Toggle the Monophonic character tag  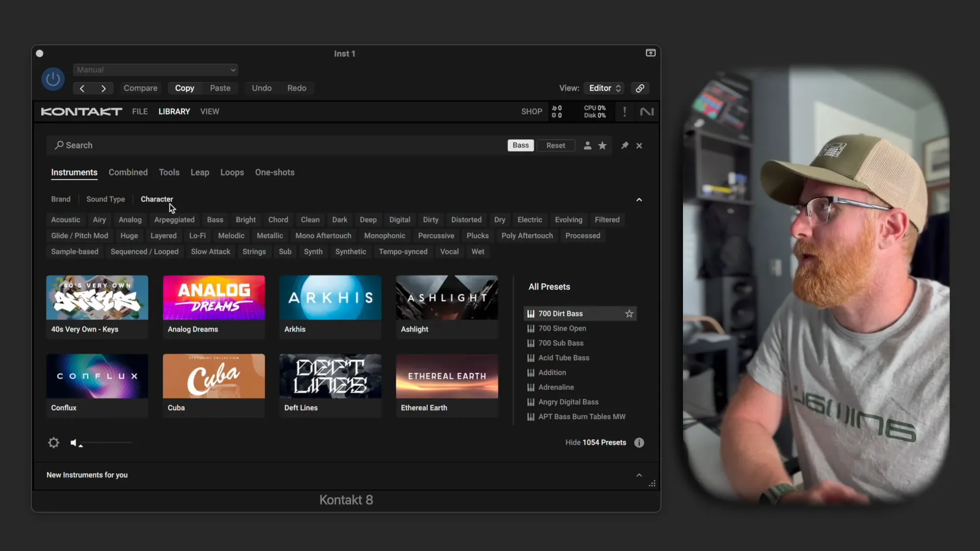point(384,236)
